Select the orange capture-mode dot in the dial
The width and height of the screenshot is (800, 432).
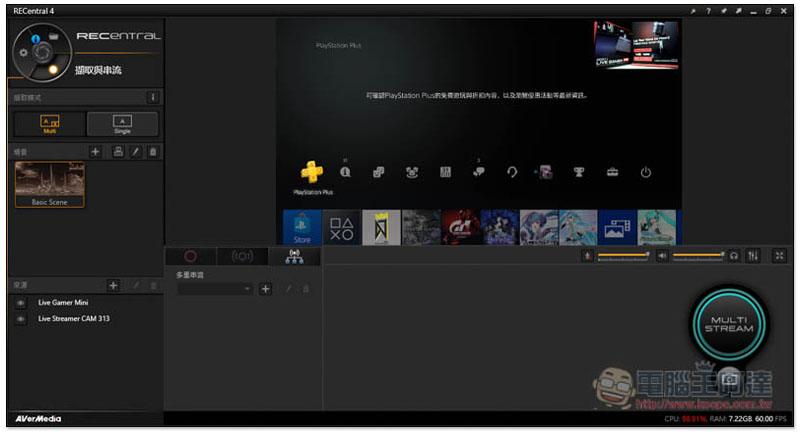tap(53, 69)
